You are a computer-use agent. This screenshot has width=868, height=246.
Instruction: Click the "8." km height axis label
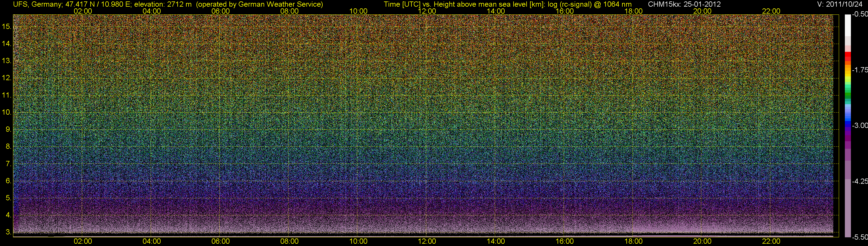[8, 147]
